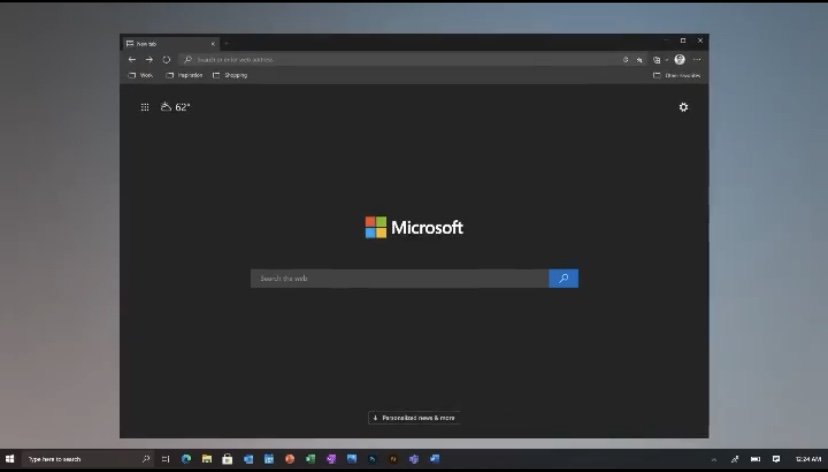Open the Collections icon in the toolbar
828x472 pixels.
pyautogui.click(x=656, y=60)
